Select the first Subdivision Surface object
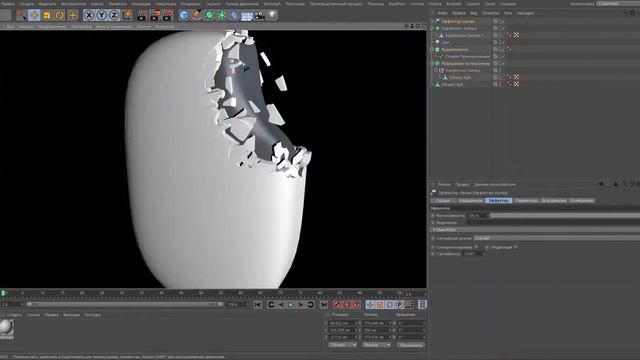This screenshot has height=360, width=640. (x=459, y=28)
